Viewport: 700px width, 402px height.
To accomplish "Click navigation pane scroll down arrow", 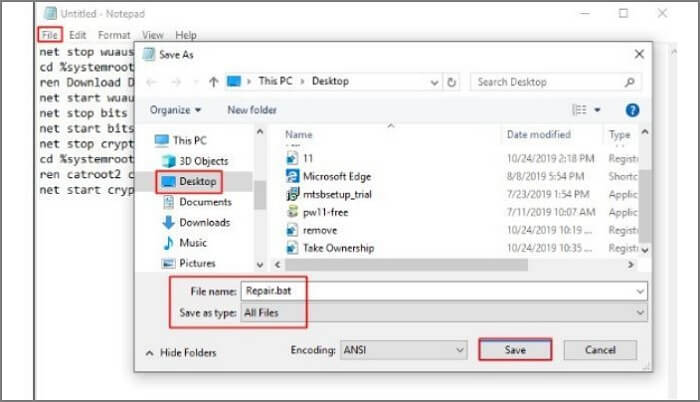I will [260, 265].
